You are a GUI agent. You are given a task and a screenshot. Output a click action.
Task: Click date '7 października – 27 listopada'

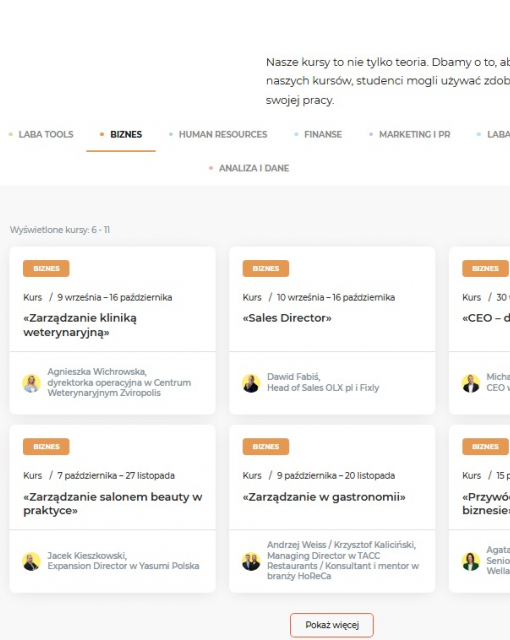coord(116,476)
